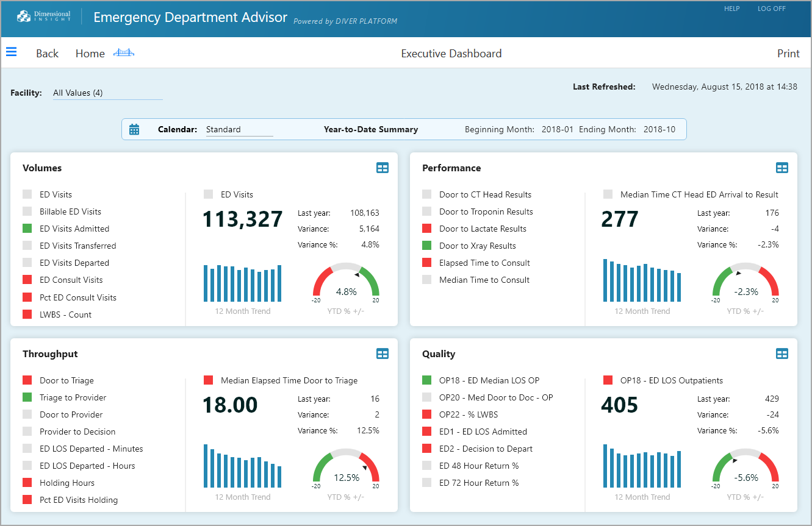Print the Executive Dashboard
The height and width of the screenshot is (526, 812).
[x=788, y=54]
